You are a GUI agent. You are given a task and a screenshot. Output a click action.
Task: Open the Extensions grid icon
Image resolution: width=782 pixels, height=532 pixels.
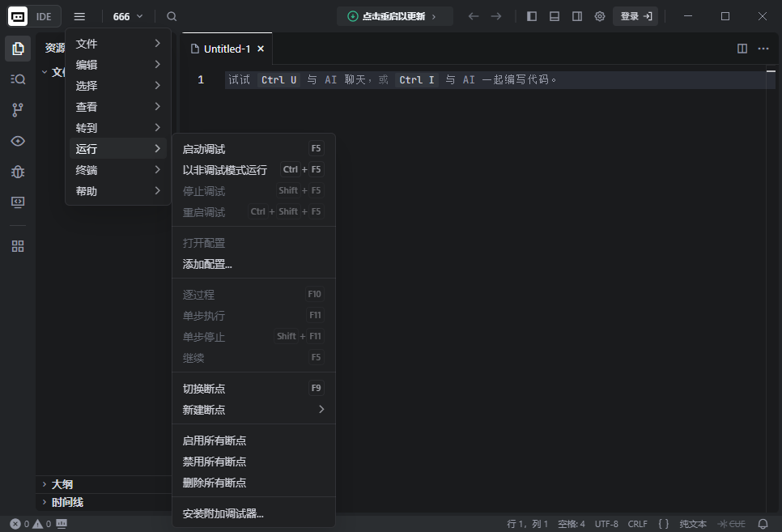(x=18, y=246)
